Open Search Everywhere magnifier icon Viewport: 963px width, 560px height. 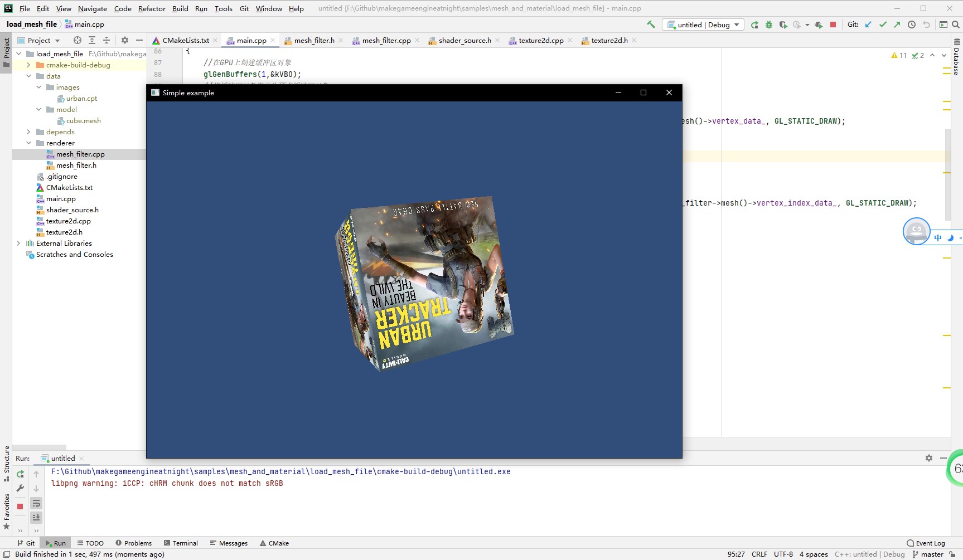[956, 25]
